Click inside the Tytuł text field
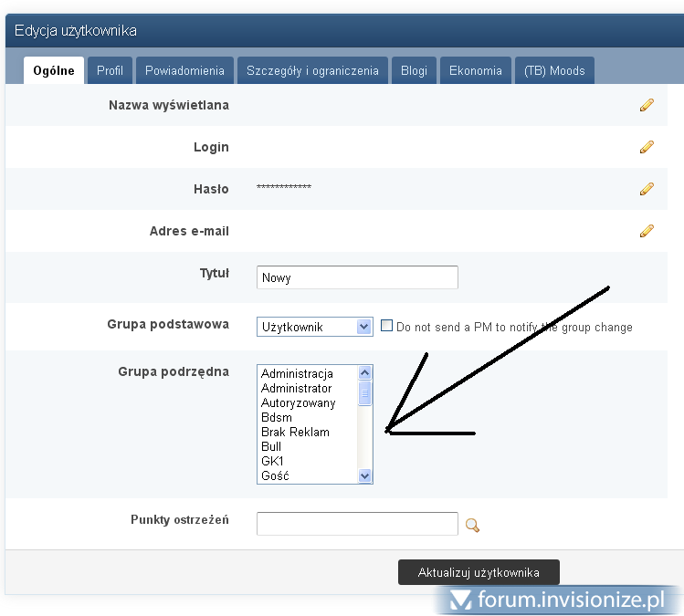The width and height of the screenshot is (684, 616). 356,277
